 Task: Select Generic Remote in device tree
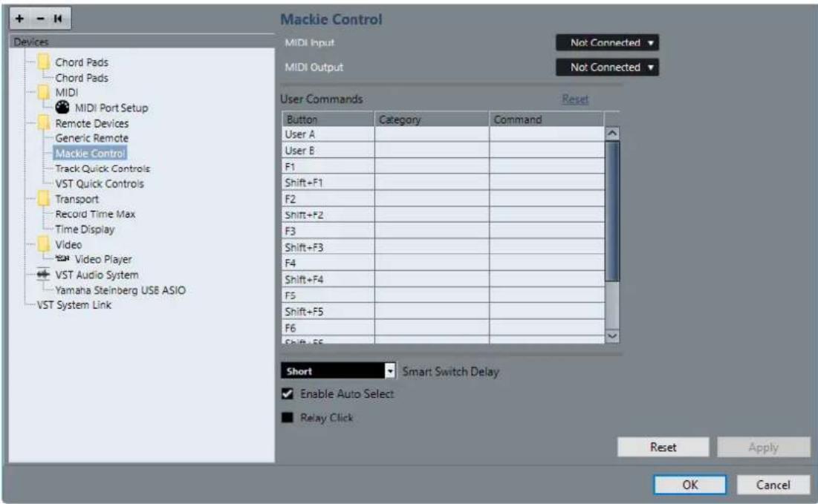(x=92, y=138)
